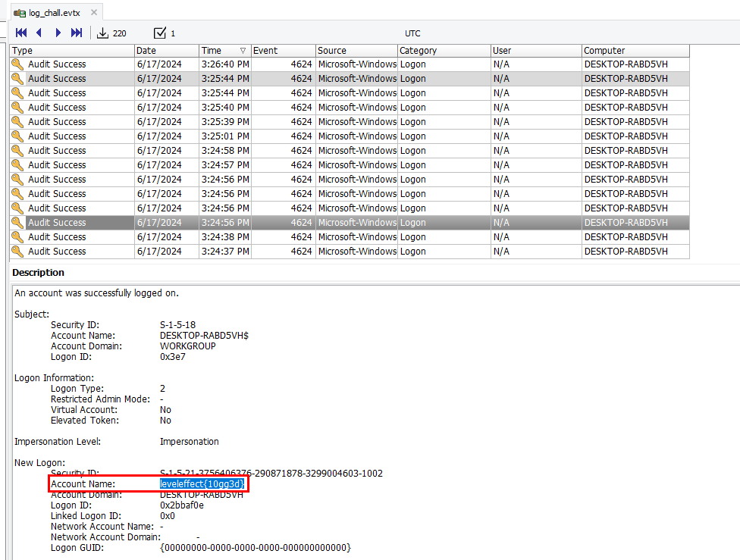Click the Time column sort arrow
The image size is (740, 560).
(x=243, y=51)
